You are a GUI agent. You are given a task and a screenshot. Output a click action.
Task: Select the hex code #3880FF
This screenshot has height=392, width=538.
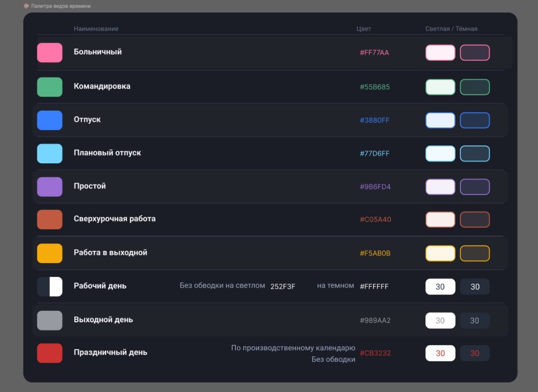[x=375, y=120]
